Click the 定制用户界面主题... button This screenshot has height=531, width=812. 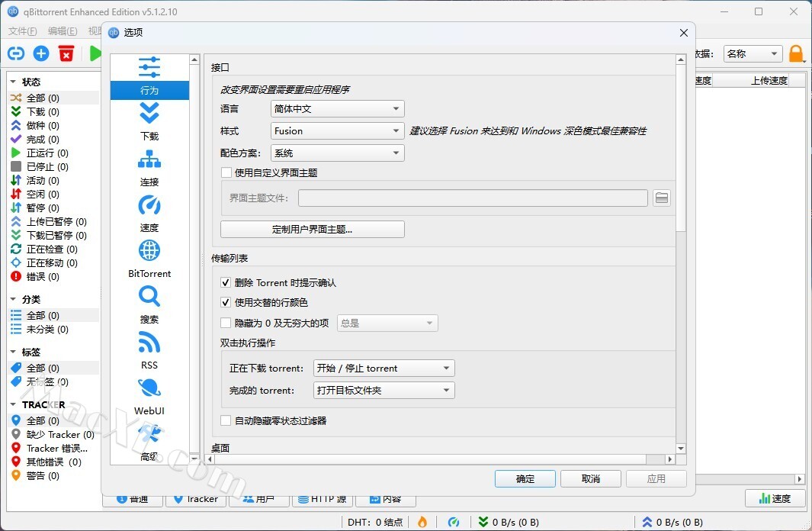click(313, 230)
